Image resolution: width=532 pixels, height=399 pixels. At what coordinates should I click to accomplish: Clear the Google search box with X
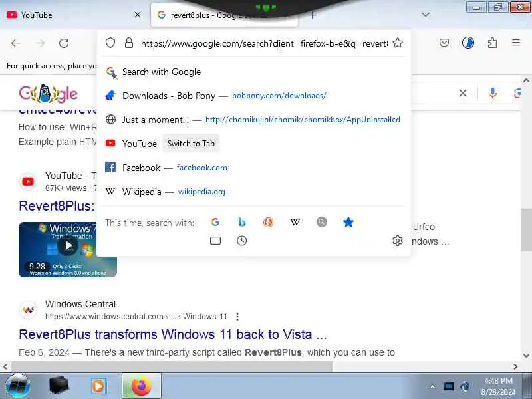[x=463, y=93]
